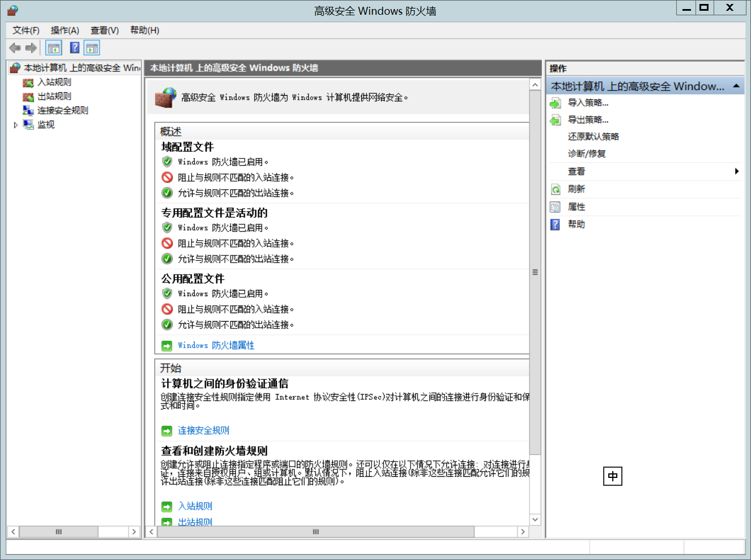Image resolution: width=751 pixels, height=560 pixels.
Task: Click the 入站规则 icon in tree
Action: click(28, 83)
